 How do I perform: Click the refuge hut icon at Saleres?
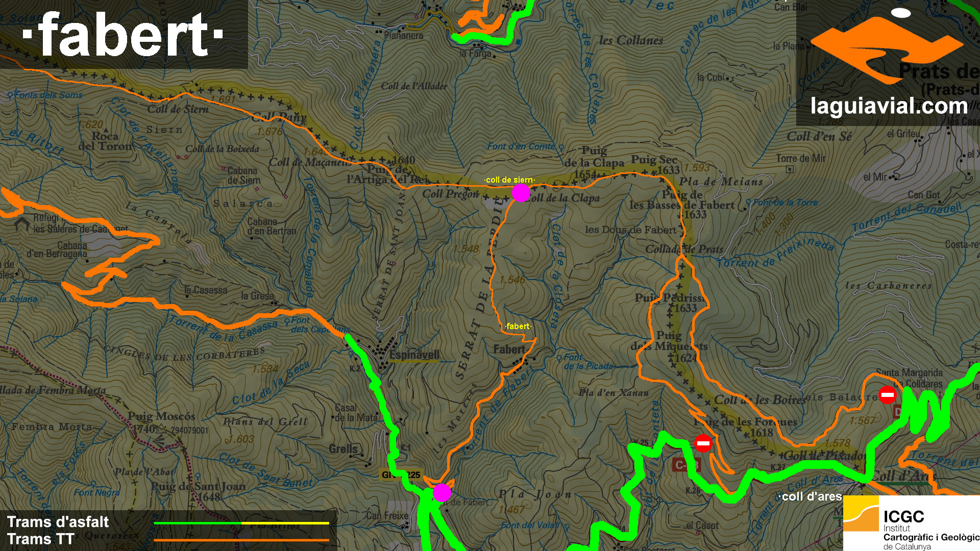pyautogui.click(x=21, y=224)
